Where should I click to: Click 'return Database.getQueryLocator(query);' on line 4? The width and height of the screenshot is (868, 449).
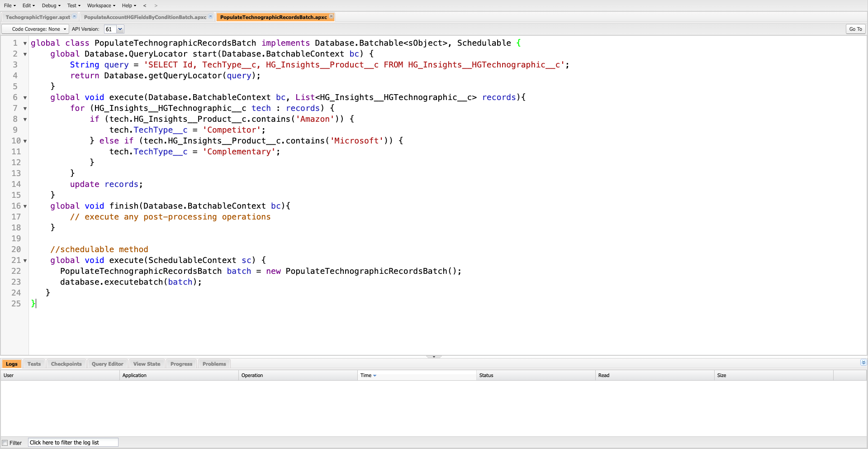[x=166, y=76]
